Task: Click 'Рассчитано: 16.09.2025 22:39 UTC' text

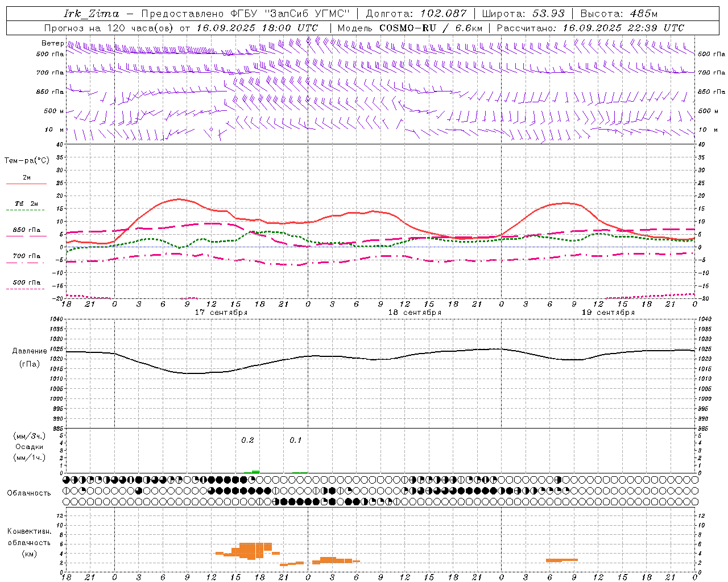Action: click(590, 28)
